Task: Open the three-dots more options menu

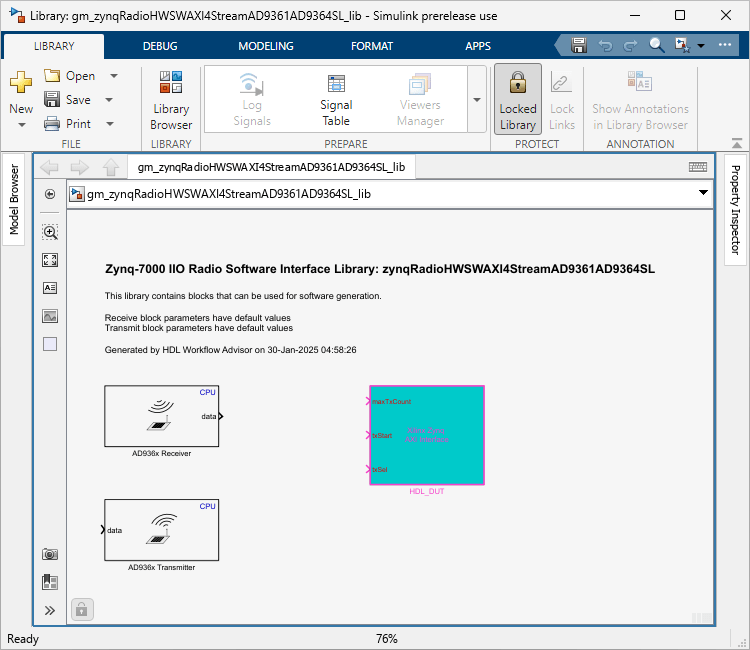Action: click(725, 45)
